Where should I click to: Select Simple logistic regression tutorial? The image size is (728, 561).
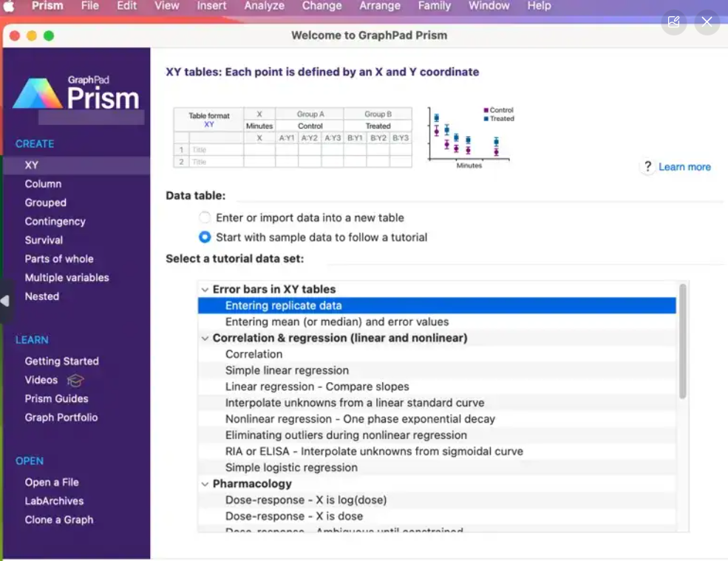437,468
